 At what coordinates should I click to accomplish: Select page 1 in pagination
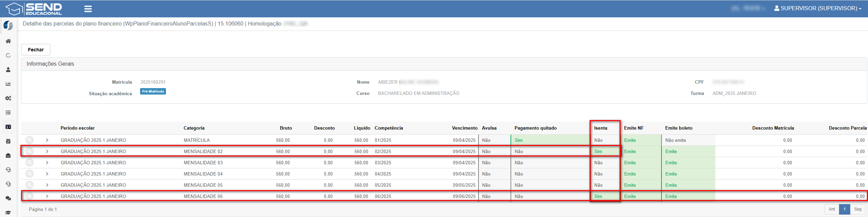point(844,209)
